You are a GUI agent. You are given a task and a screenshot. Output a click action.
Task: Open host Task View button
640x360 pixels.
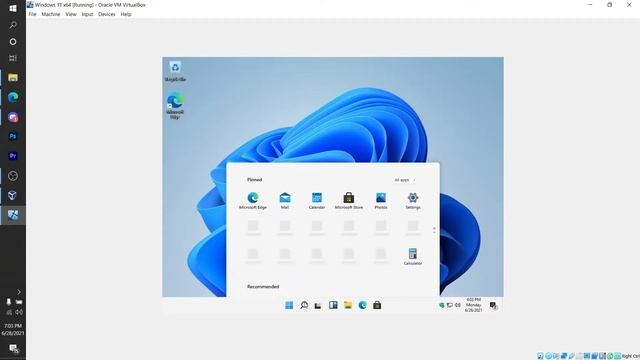point(13,58)
